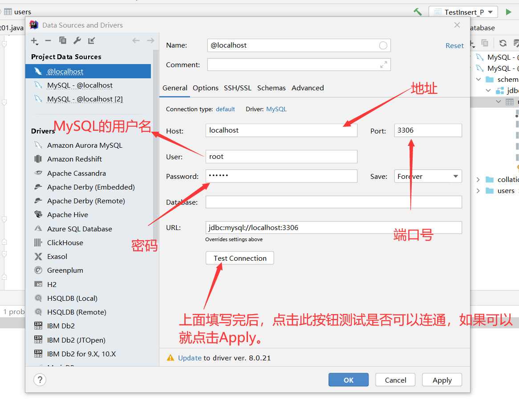Switch to the Options tab
This screenshot has width=519, height=420.
tap(206, 88)
